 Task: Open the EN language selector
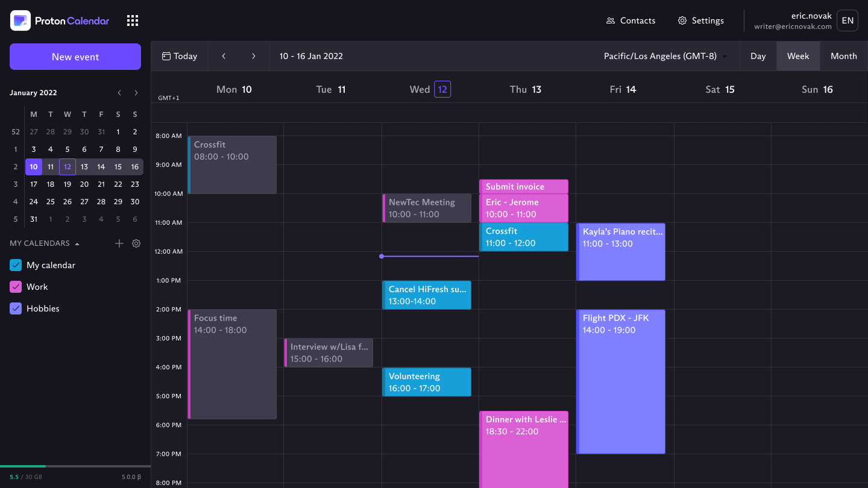click(x=847, y=20)
